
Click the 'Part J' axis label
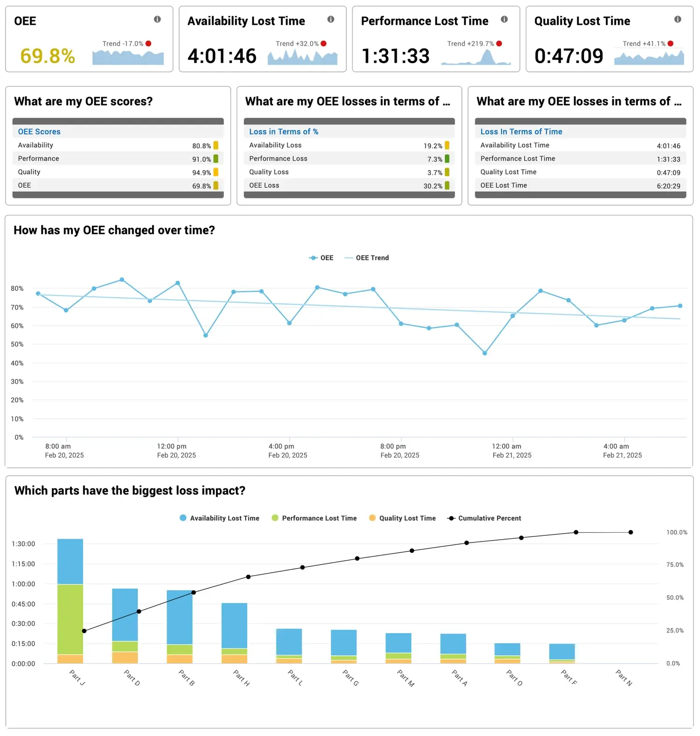[x=77, y=677]
